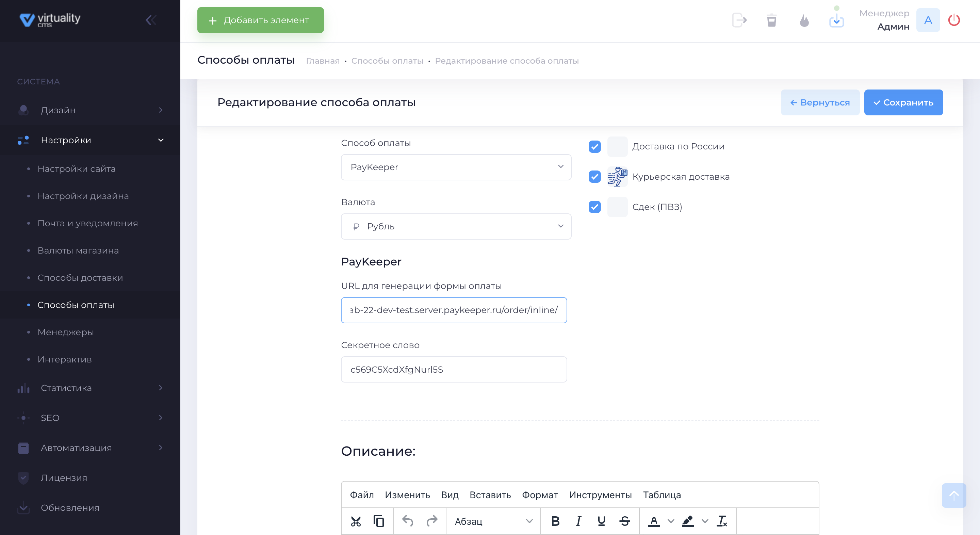
Task: Click the Секретное слово input field
Action: point(454,370)
